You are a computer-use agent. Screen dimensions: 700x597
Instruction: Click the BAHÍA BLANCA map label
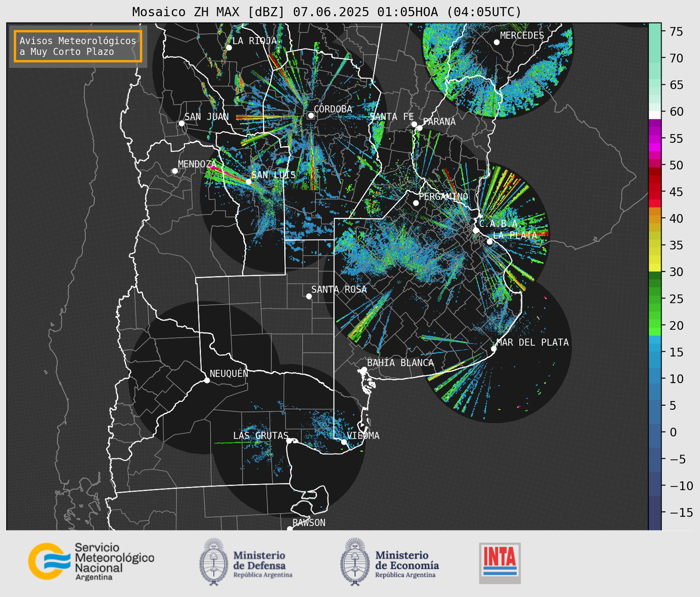400,363
